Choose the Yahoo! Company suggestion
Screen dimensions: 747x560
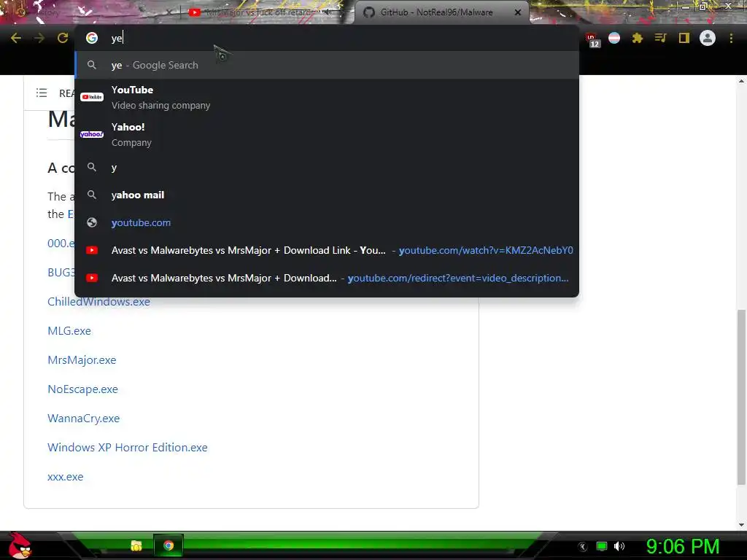327,134
